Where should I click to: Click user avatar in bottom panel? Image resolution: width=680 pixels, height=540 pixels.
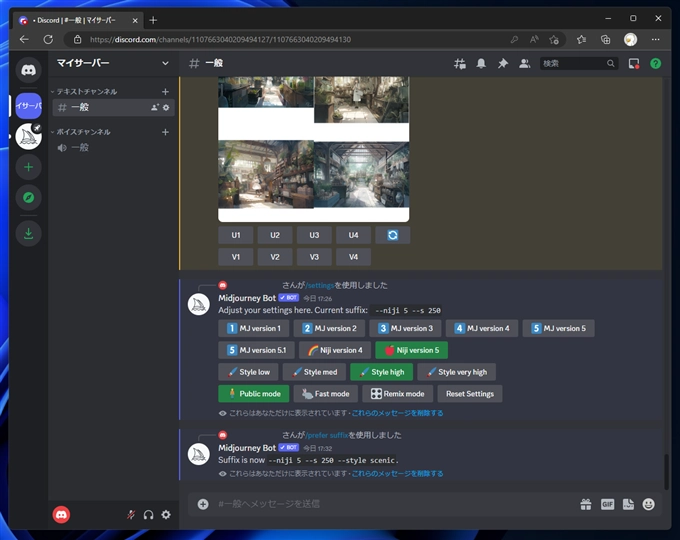61,515
